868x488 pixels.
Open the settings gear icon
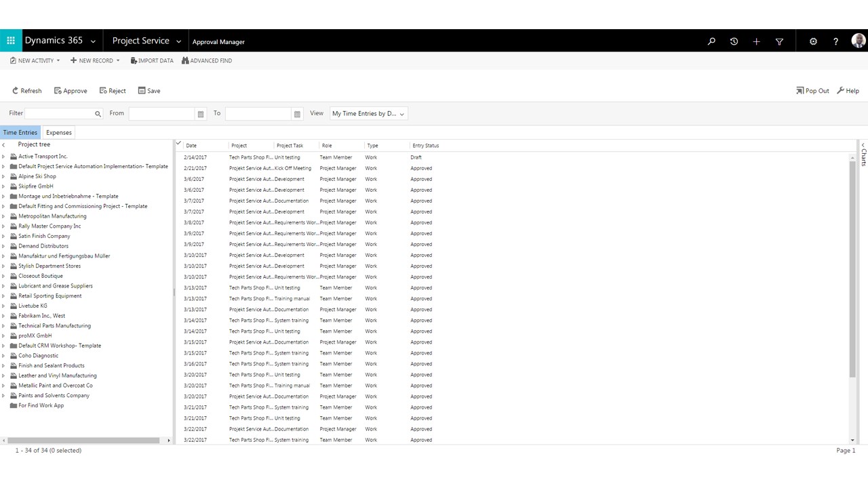coord(813,41)
